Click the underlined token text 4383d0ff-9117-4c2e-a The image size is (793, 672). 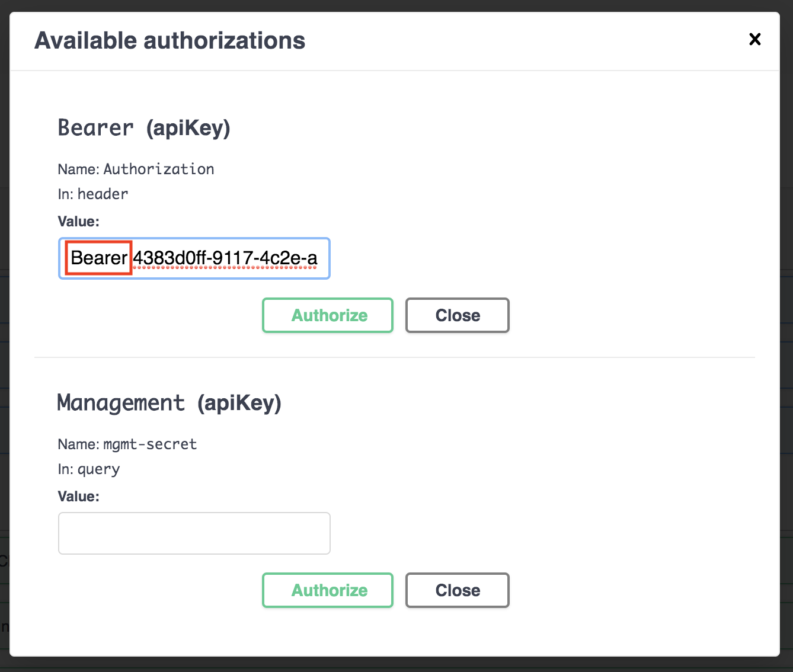(224, 258)
